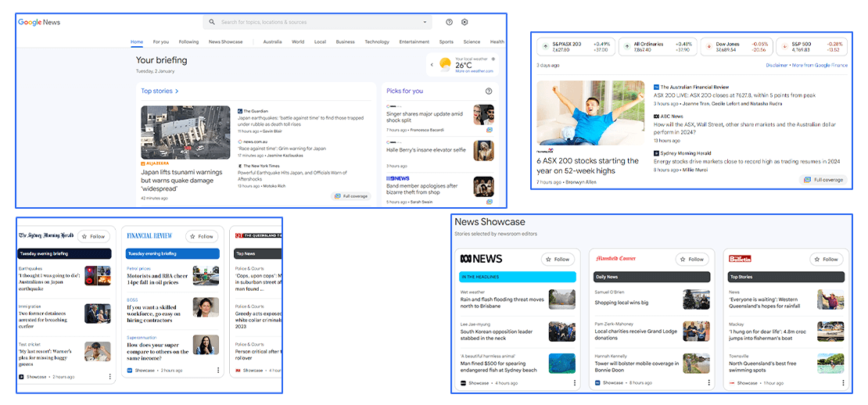Switch to the For you tab
This screenshot has width=868, height=405.
(x=161, y=41)
